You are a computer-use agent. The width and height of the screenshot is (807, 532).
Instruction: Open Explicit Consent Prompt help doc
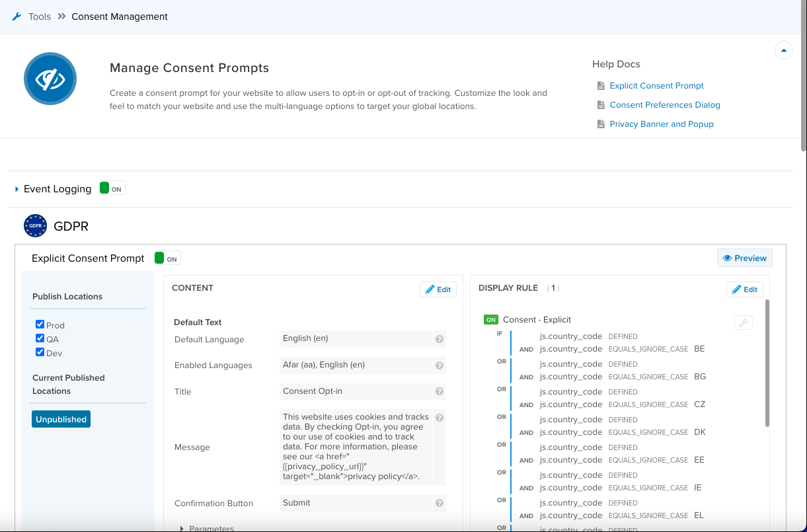656,86
